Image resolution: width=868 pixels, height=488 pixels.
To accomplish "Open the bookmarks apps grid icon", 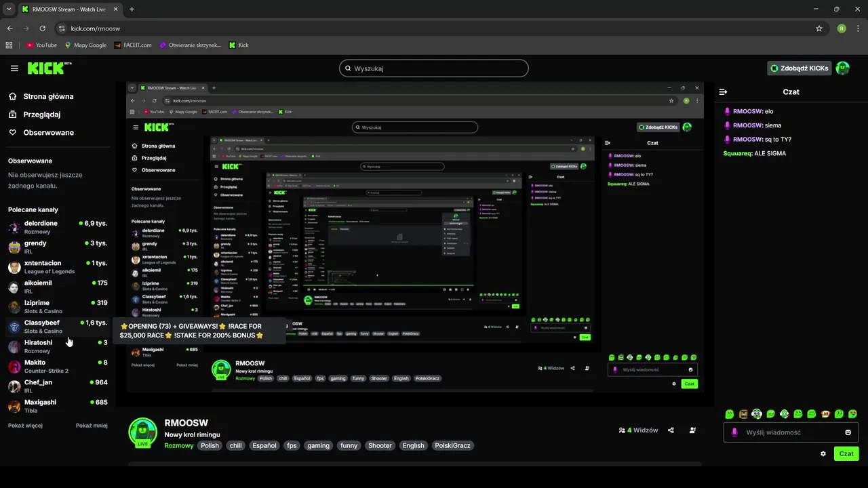I will (x=9, y=45).
